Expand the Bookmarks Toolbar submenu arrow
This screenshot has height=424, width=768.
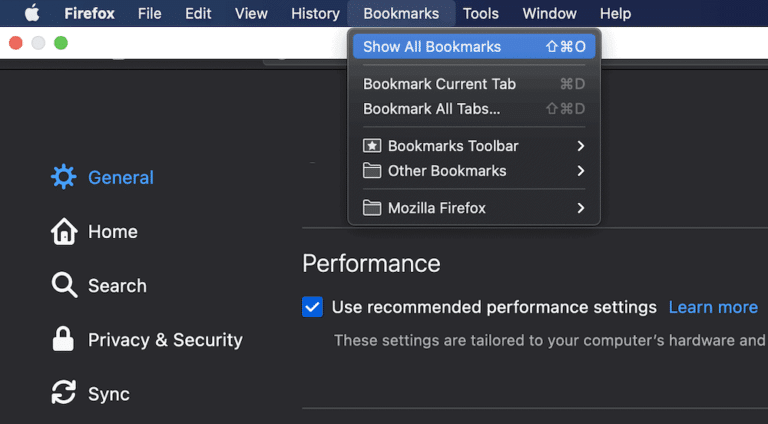[x=580, y=146]
